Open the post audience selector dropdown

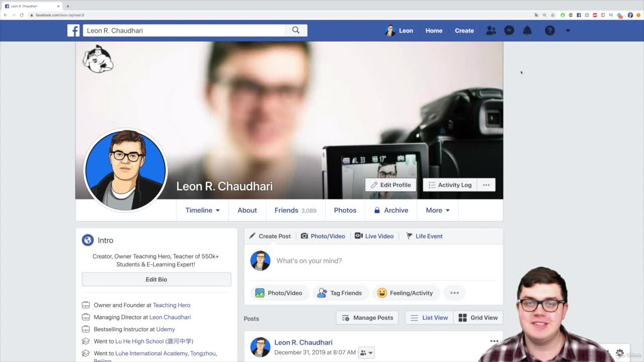(x=366, y=353)
